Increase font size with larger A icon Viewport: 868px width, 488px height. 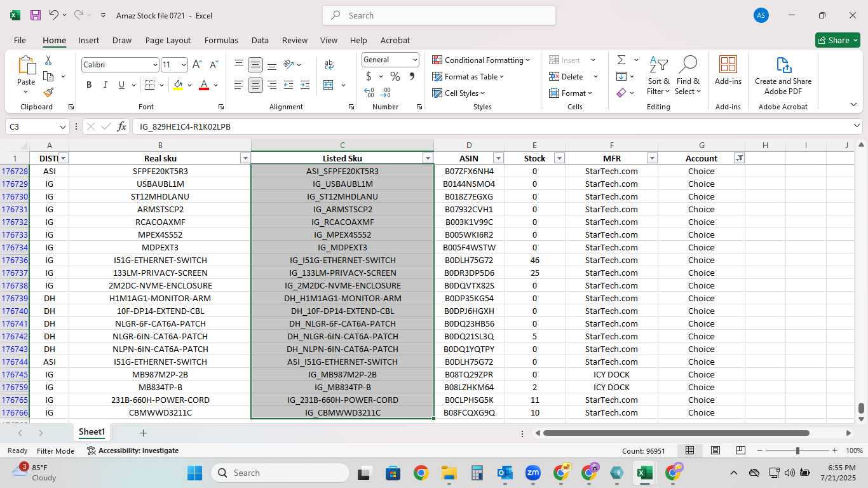[197, 65]
